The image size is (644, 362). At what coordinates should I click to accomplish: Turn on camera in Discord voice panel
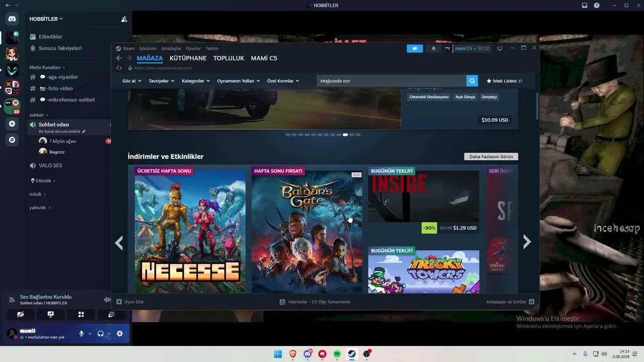point(20,314)
